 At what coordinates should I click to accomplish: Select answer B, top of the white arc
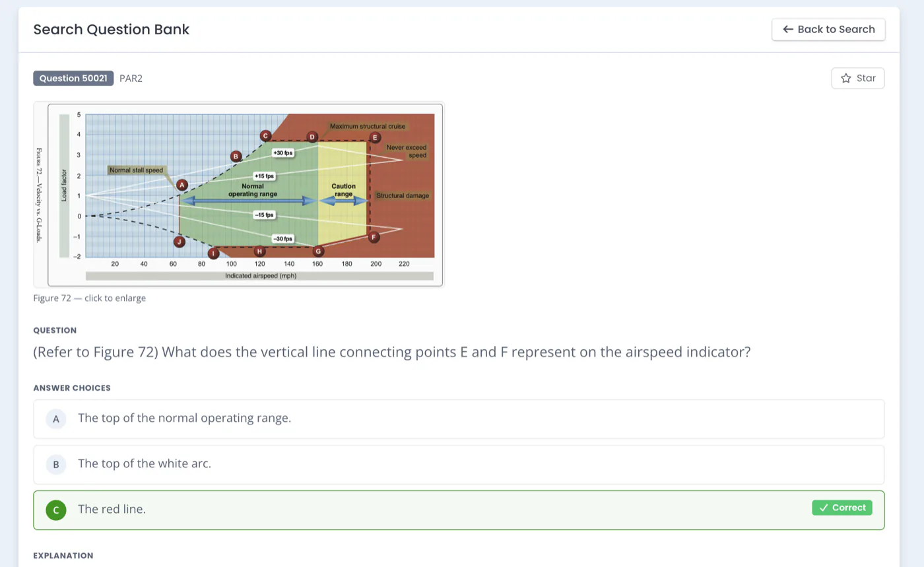[459, 464]
